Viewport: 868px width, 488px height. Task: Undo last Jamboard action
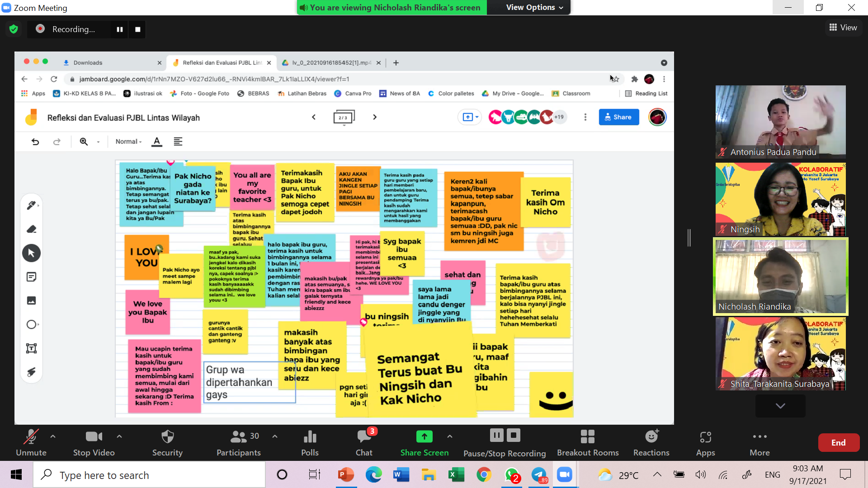click(35, 142)
